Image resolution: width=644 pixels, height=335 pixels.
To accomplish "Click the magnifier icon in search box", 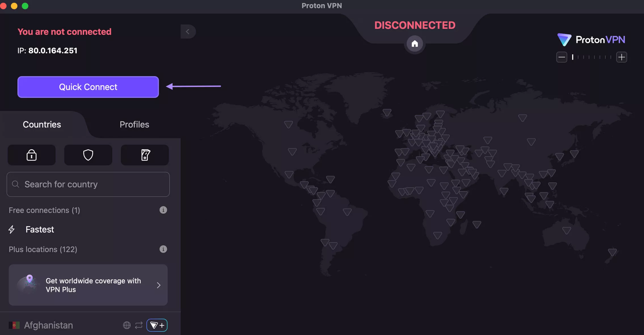I will click(x=16, y=184).
